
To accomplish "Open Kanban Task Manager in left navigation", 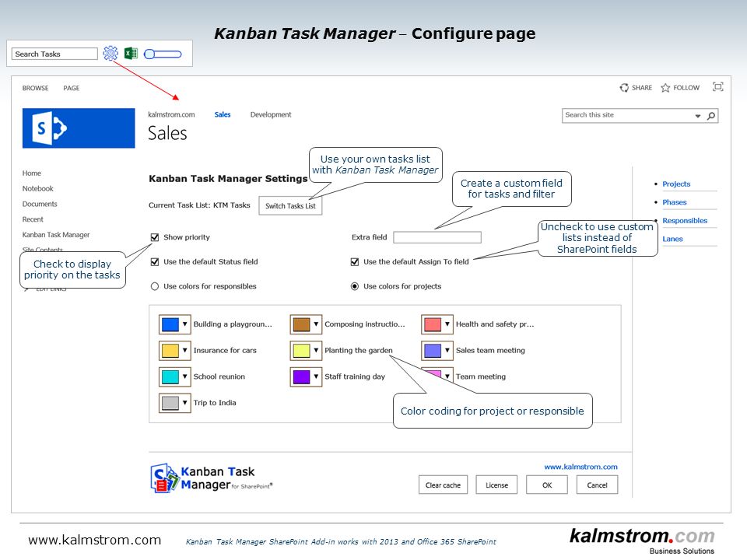I will pyautogui.click(x=56, y=235).
